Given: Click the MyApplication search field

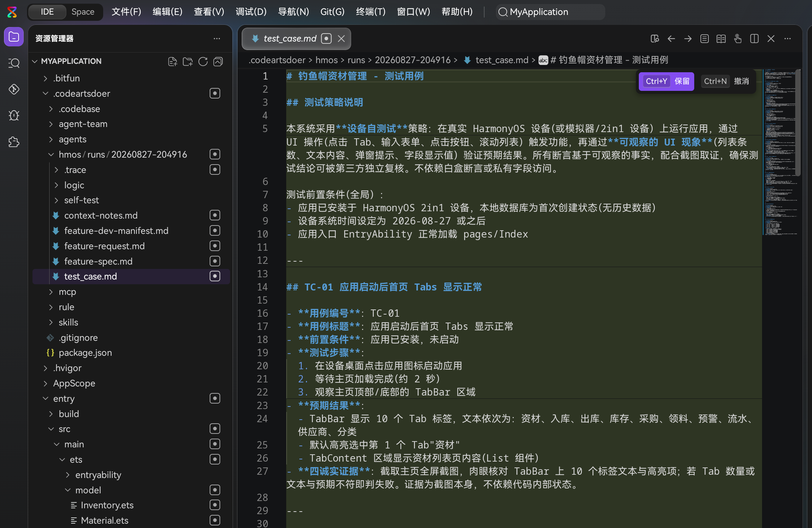Looking at the screenshot, I should [550, 12].
